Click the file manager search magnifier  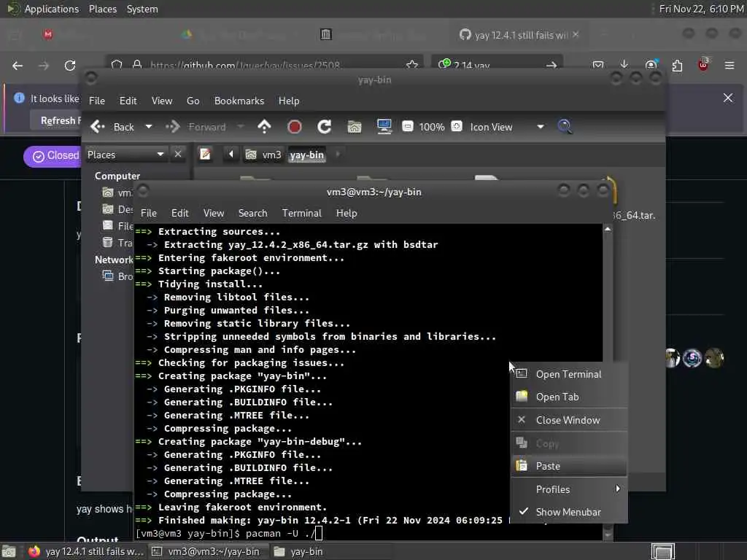pyautogui.click(x=565, y=127)
